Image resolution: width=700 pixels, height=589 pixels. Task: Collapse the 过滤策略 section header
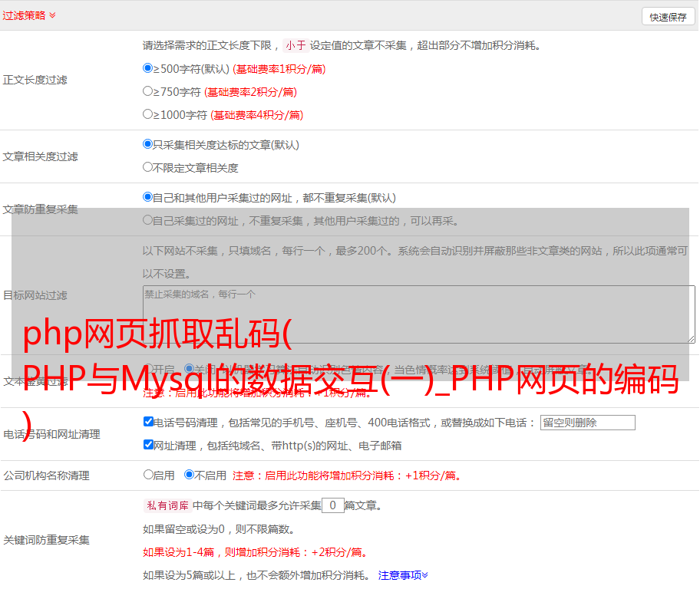[29, 15]
